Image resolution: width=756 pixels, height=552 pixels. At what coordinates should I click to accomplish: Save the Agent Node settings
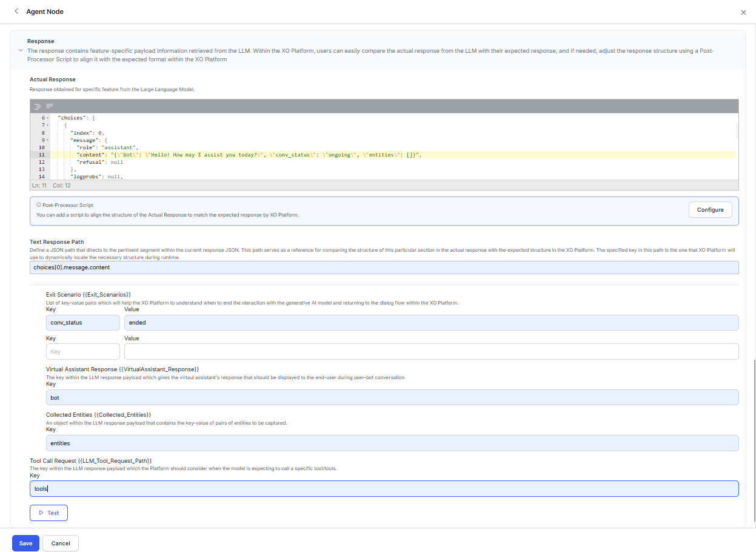point(25,544)
